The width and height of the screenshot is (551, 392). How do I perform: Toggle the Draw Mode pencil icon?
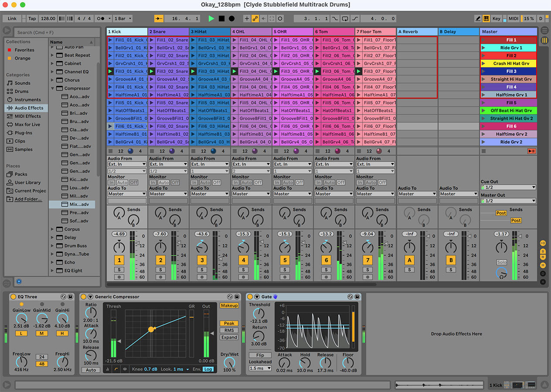tap(478, 19)
